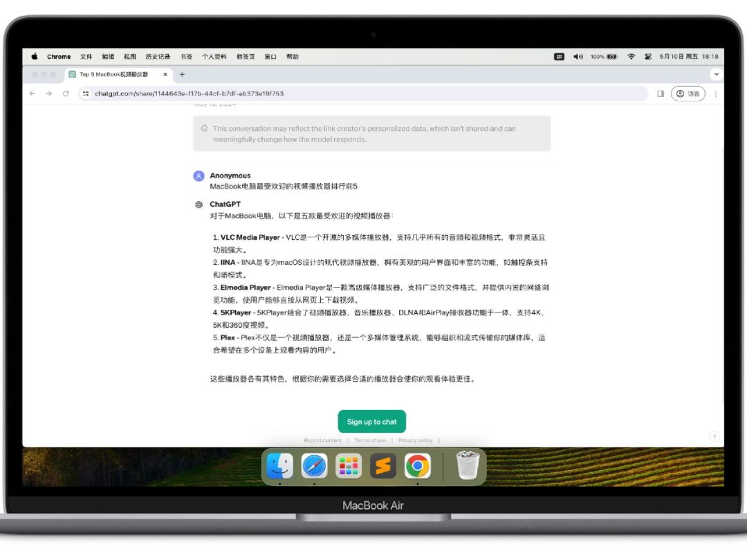Click the battery status icon
Image resolution: width=747 pixels, height=560 pixels.
[604, 57]
